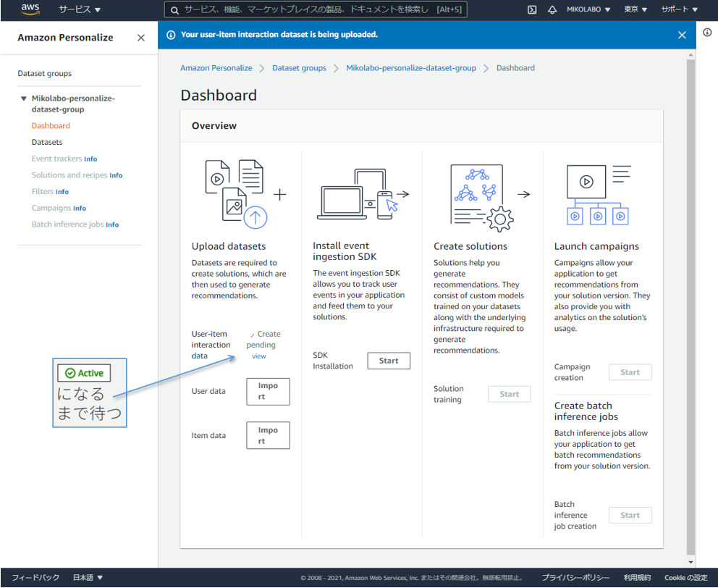Start the SDK Installation
The height and width of the screenshot is (588, 718).
389,361
